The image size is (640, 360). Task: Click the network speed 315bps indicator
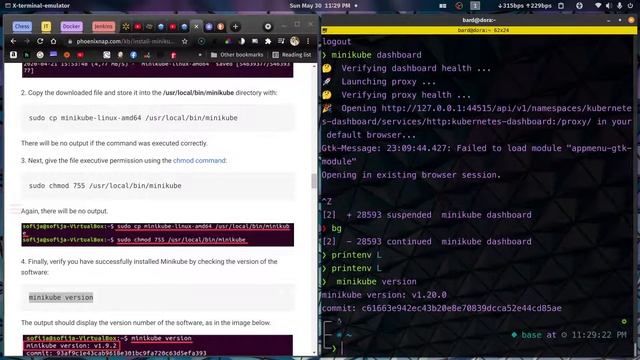(x=525, y=6)
